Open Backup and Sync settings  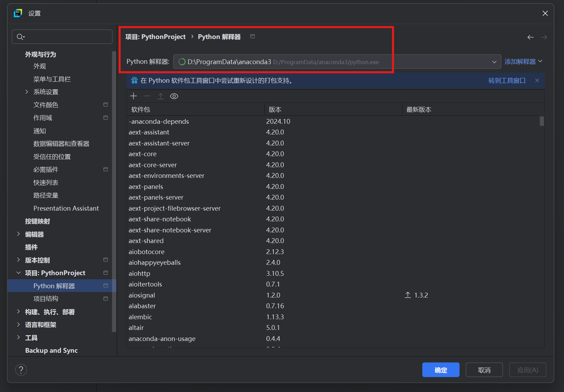point(51,350)
